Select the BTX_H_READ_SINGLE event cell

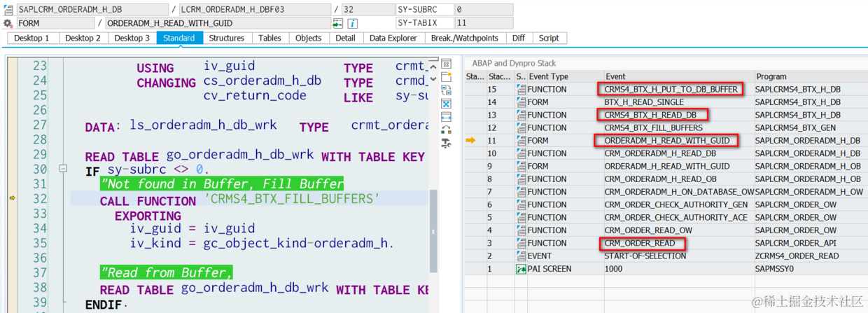pyautogui.click(x=680, y=102)
